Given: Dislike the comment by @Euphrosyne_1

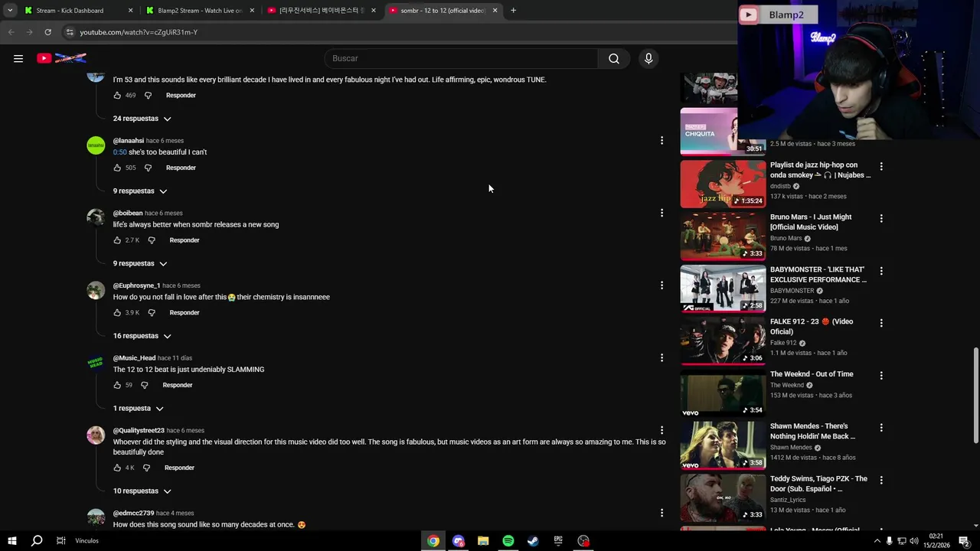Looking at the screenshot, I should pos(152,312).
